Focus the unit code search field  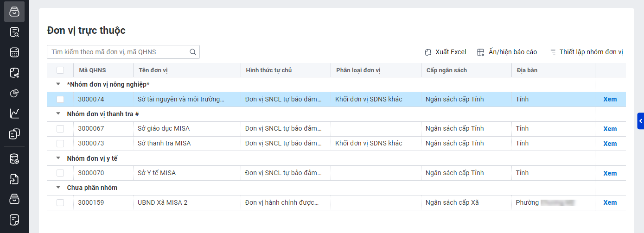[118, 52]
